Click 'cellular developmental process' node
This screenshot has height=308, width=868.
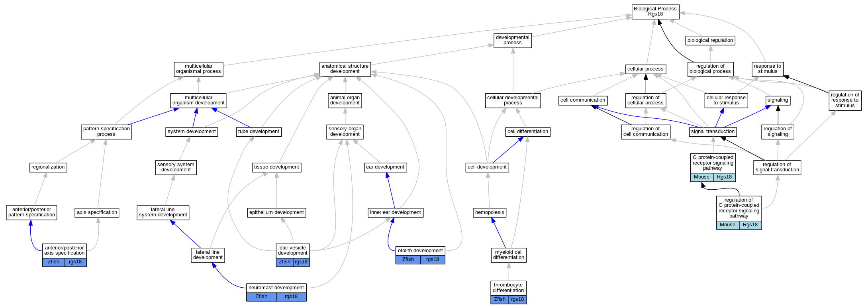pos(513,100)
